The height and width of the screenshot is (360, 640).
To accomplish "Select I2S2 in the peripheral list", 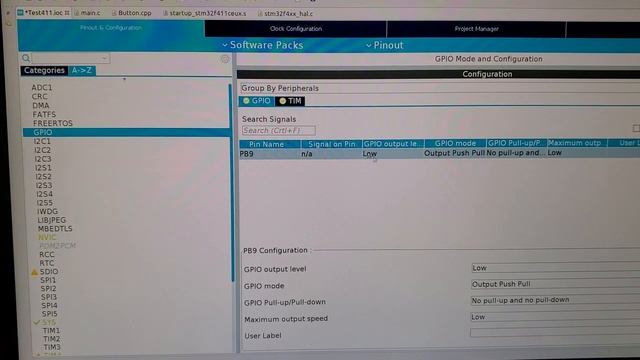I will click(44, 177).
